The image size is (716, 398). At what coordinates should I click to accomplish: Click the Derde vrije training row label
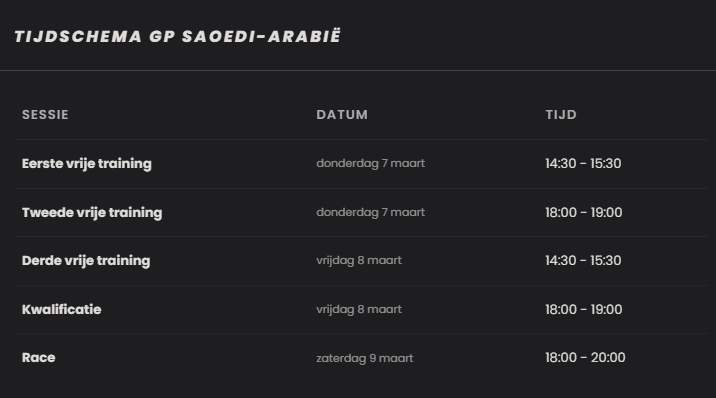86,261
